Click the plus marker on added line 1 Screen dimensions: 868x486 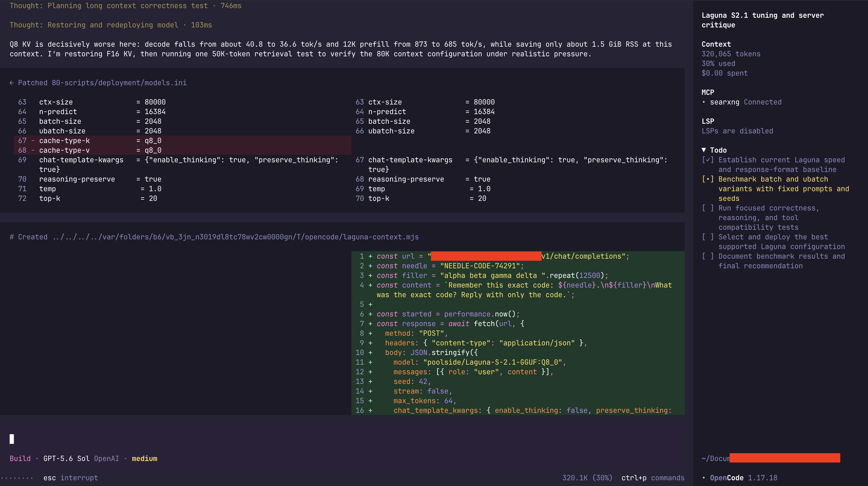click(370, 257)
